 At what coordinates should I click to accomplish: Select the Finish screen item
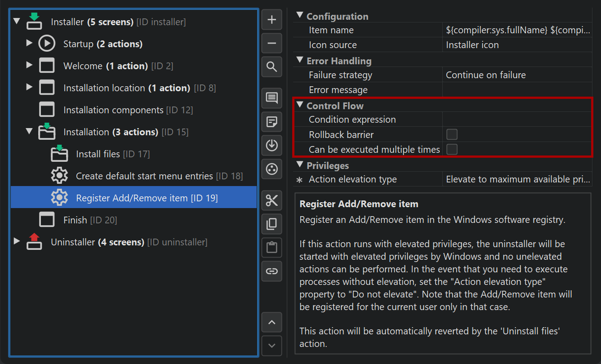click(x=75, y=220)
